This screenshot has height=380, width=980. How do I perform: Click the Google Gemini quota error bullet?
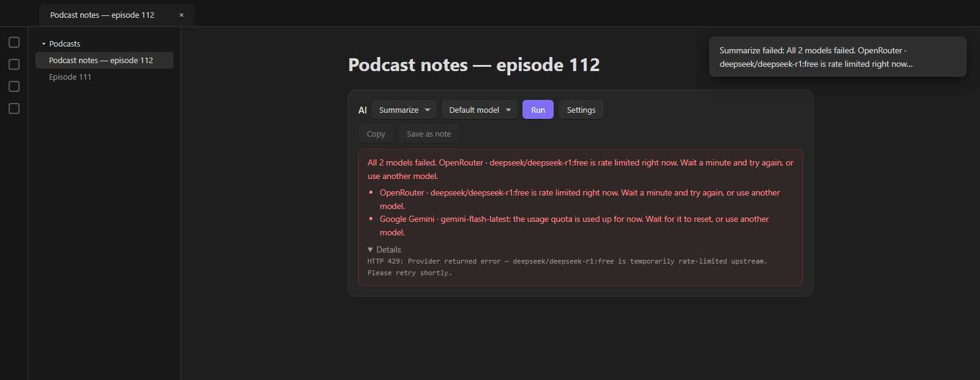[574, 226]
